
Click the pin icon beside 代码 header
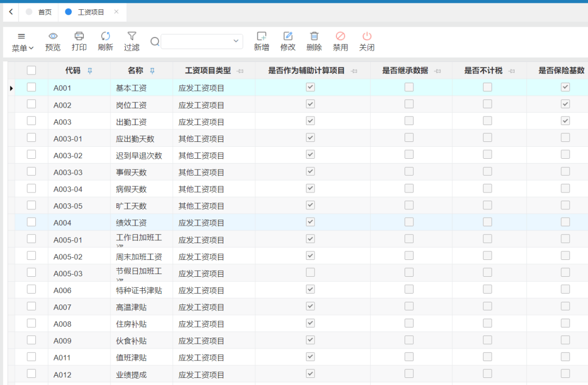pyautogui.click(x=90, y=71)
